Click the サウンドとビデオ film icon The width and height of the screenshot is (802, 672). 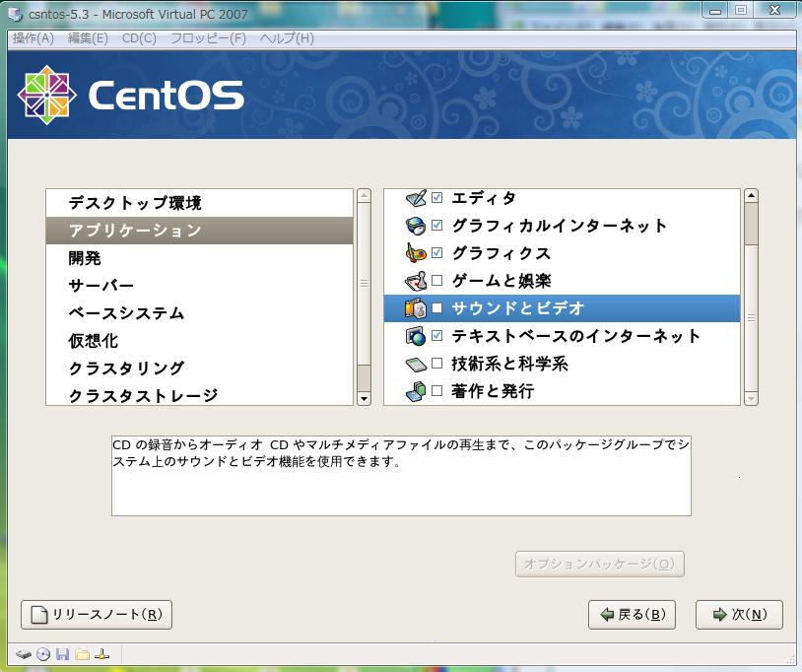[416, 308]
